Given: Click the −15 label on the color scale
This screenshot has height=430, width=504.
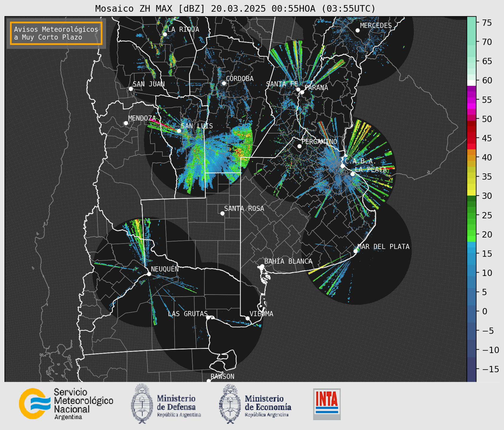Looking at the screenshot, I should tap(490, 369).
